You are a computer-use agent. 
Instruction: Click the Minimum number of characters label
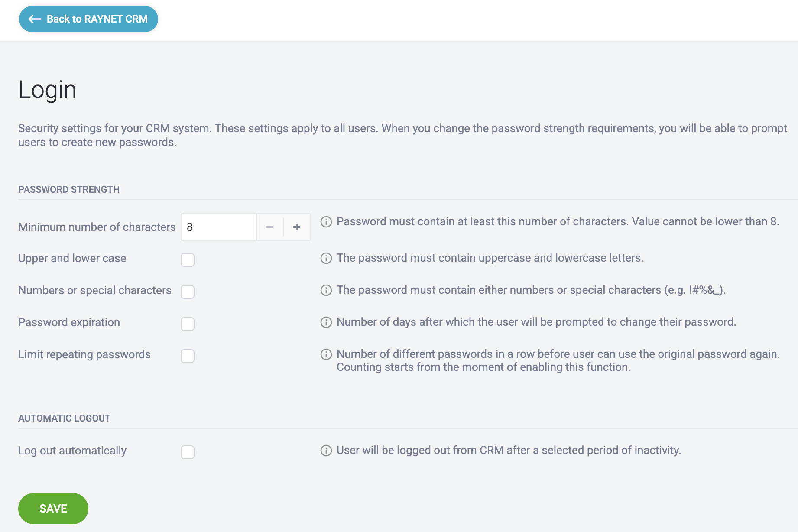coord(97,227)
